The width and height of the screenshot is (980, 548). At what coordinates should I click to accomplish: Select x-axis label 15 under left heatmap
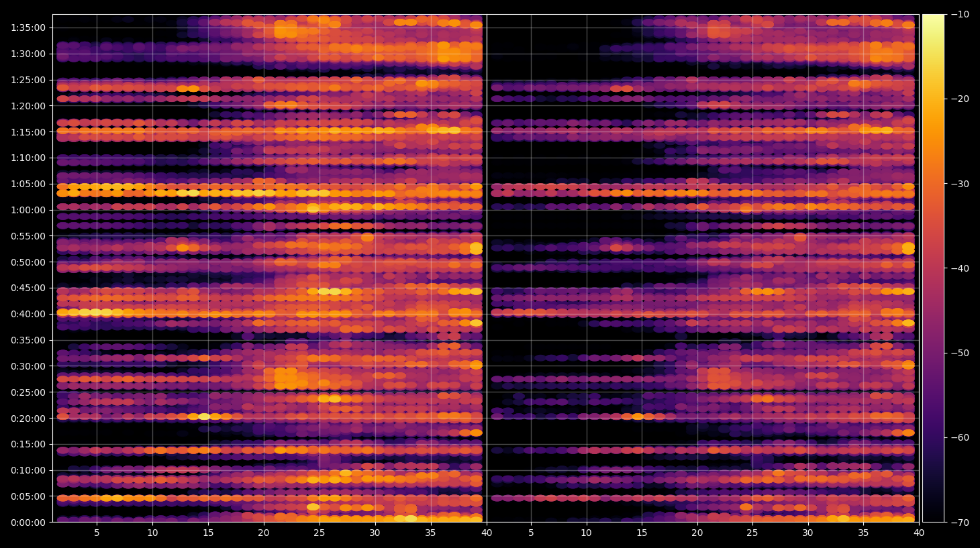coord(208,533)
